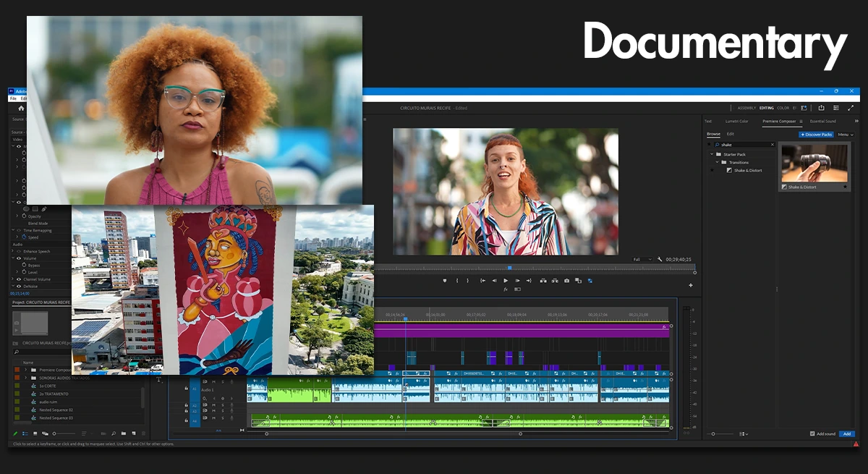Open the Home screen icon
The height and width of the screenshot is (474, 868).
(x=21, y=108)
